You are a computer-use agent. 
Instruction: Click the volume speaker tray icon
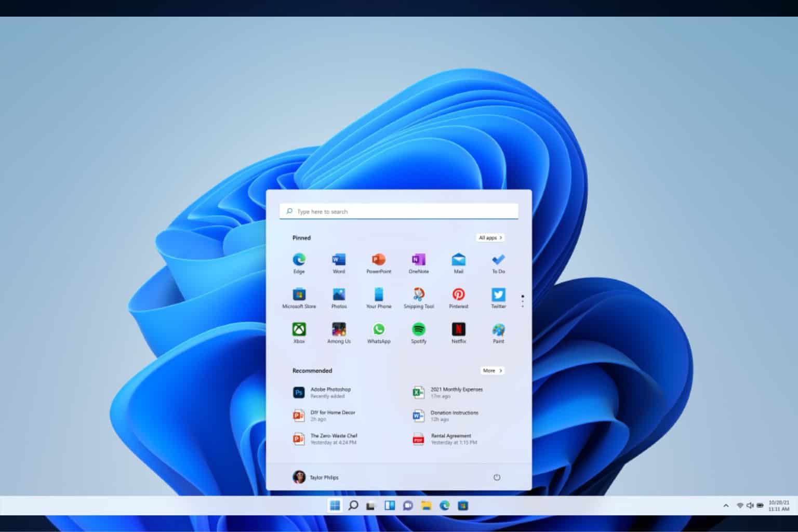[750, 506]
